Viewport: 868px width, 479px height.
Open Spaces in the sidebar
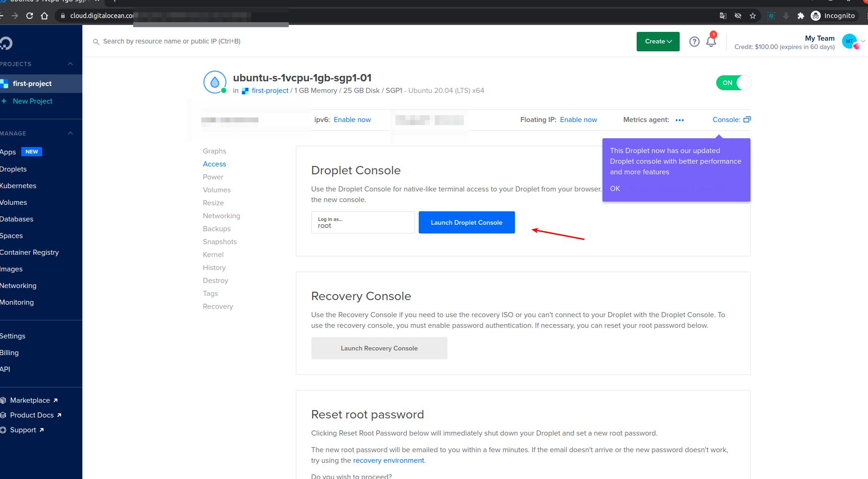point(12,236)
